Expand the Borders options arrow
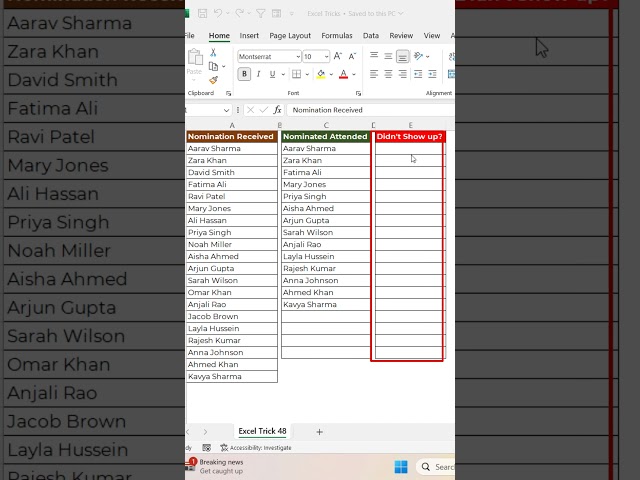 point(307,74)
